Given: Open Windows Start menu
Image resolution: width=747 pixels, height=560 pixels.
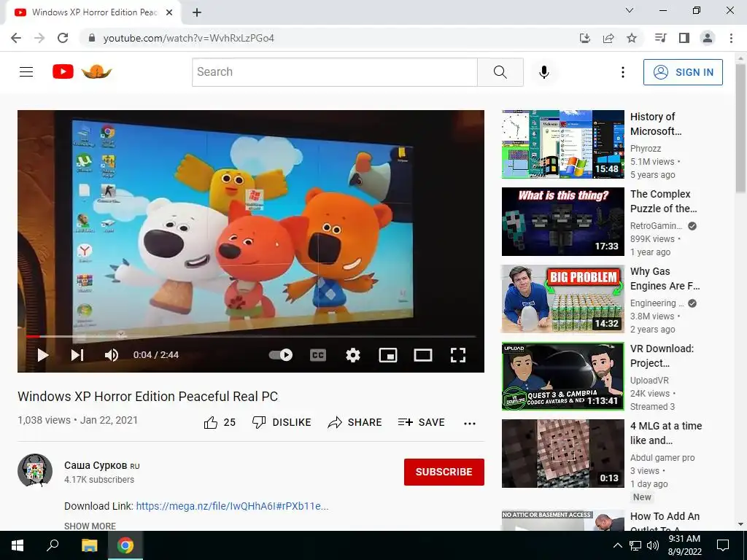Looking at the screenshot, I should pyautogui.click(x=18, y=545).
